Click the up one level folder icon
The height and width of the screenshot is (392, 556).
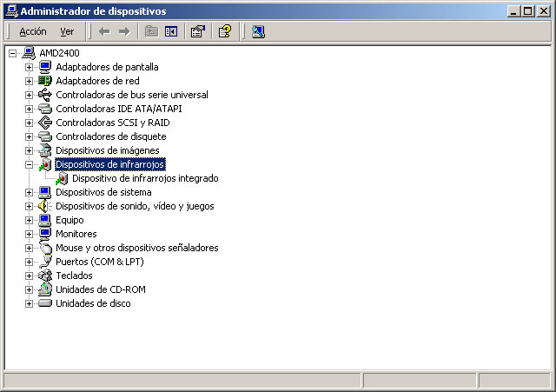pos(151,31)
